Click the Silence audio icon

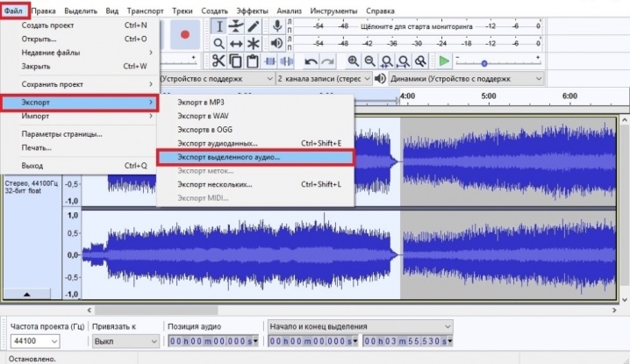tap(286, 61)
